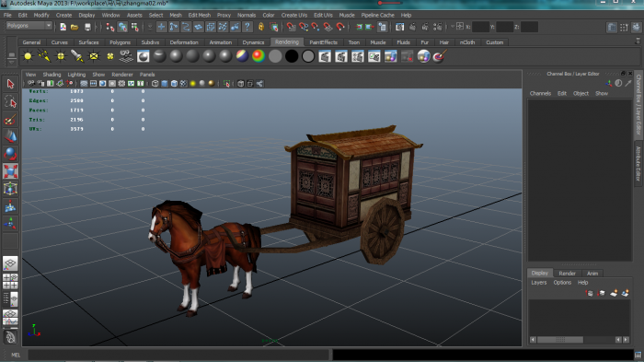Viewport: 644px width, 362px height.
Task: Open viewport Panels menu
Action: click(x=147, y=75)
